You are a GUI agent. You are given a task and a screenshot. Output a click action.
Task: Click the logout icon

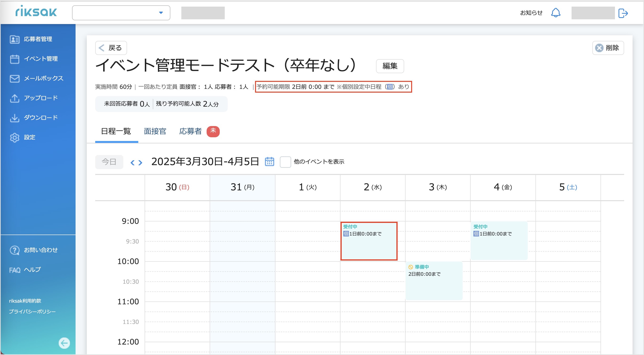pos(623,13)
